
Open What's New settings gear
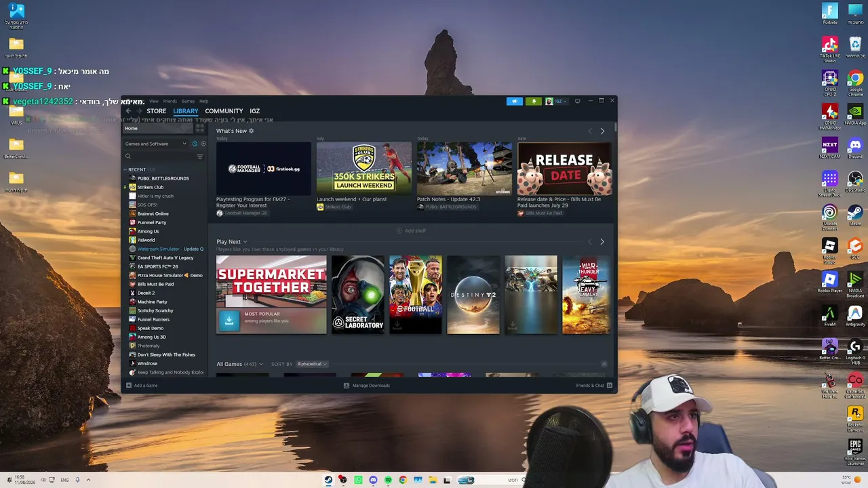pos(251,131)
